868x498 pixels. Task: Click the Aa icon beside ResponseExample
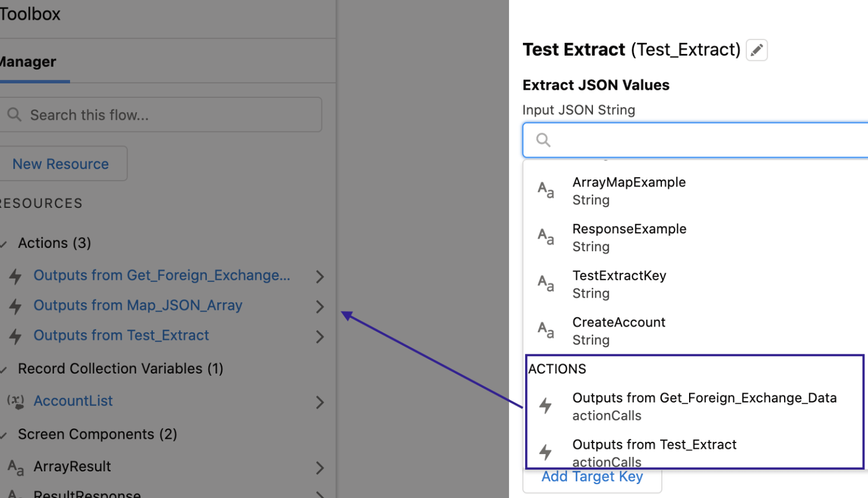546,237
